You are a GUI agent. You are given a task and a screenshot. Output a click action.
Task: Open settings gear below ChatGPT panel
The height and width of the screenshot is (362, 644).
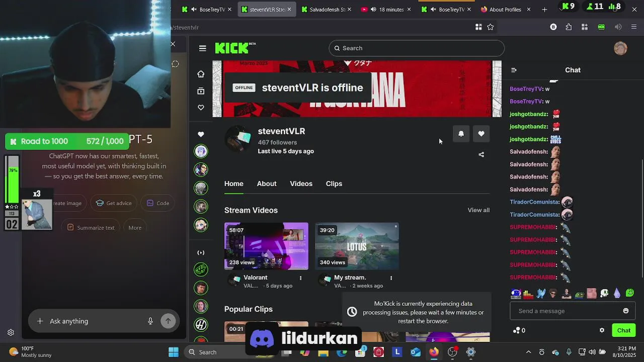pyautogui.click(x=11, y=332)
